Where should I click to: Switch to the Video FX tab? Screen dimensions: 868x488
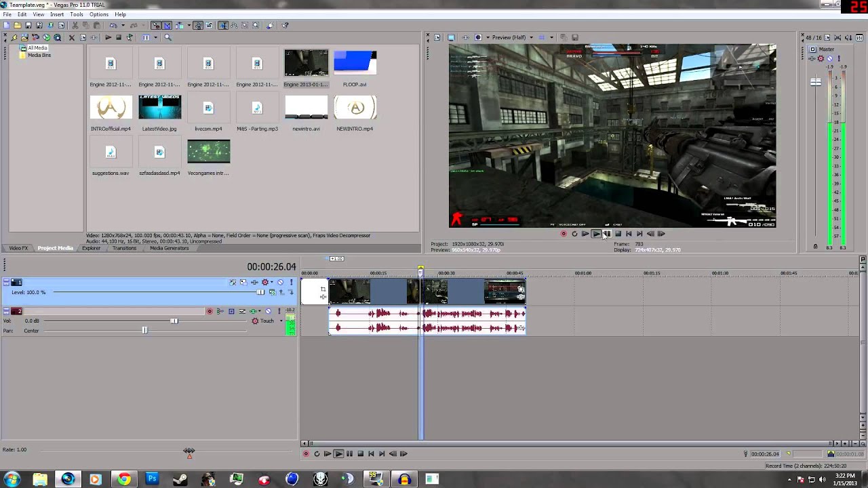[x=18, y=248]
